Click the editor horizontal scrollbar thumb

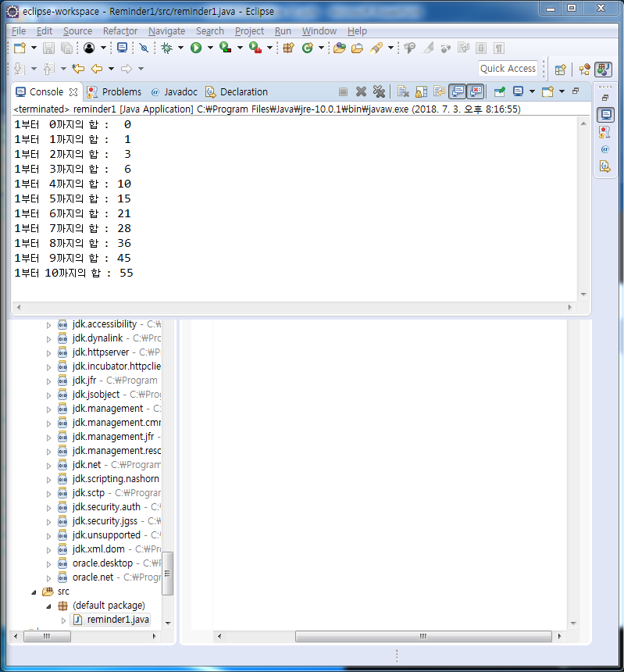[x=423, y=636]
